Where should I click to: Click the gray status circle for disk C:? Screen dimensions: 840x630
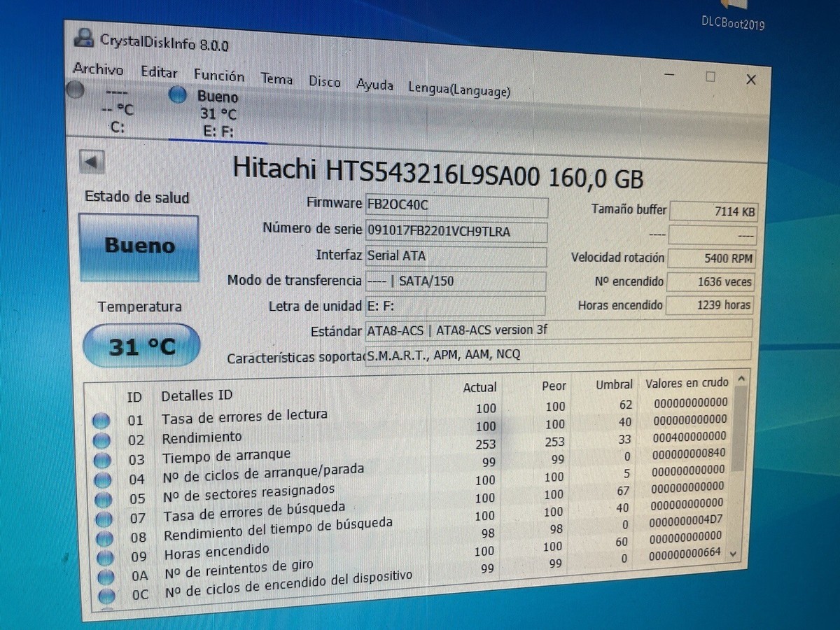click(x=76, y=90)
